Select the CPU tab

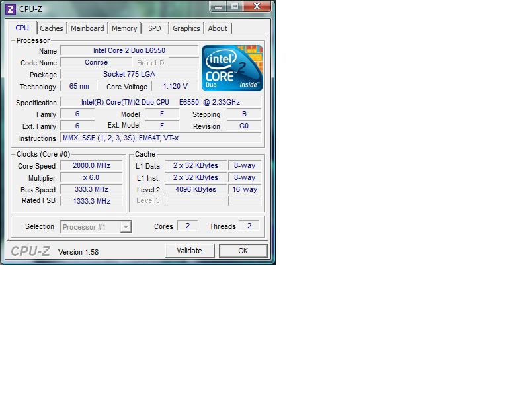coord(22,28)
